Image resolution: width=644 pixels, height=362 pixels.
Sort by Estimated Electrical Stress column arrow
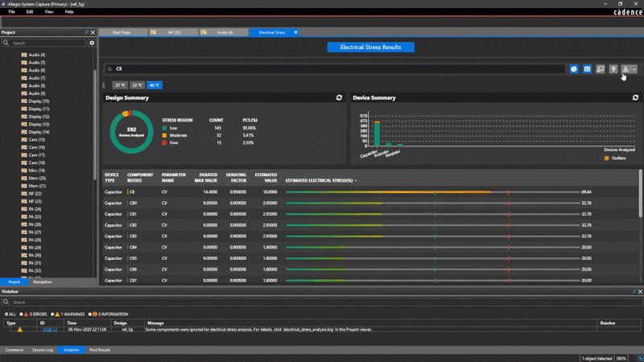(x=356, y=180)
